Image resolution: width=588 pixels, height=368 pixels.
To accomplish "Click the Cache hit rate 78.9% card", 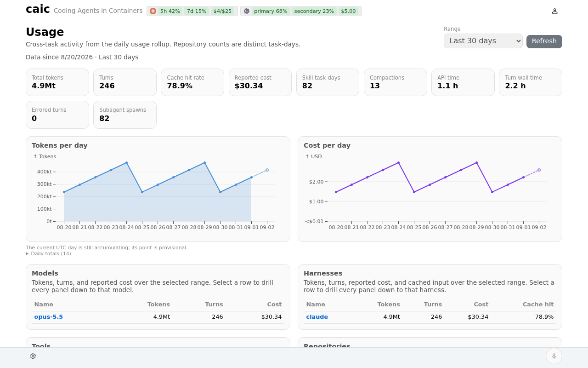I will pos(192,82).
